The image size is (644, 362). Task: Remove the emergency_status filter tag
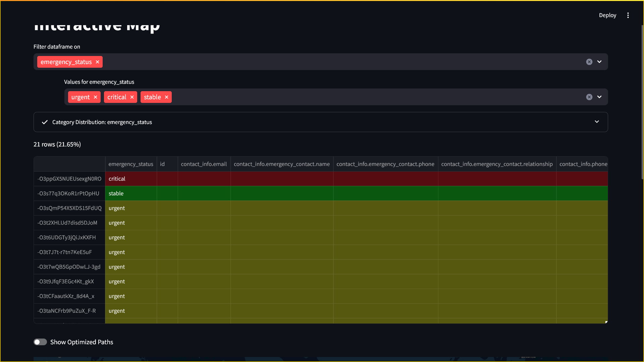click(97, 62)
